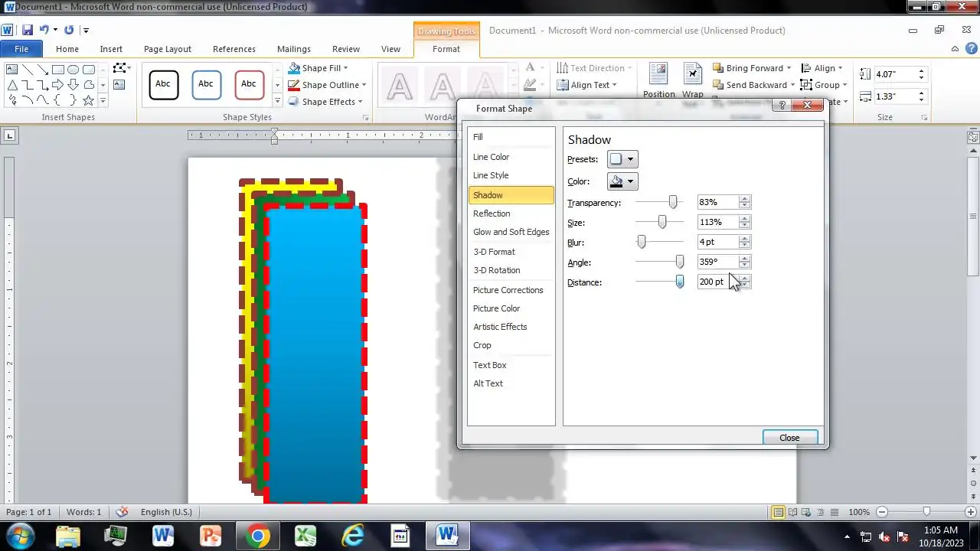Select 3-D Rotation category in Format Shape
The height and width of the screenshot is (551, 980).
pos(511,270)
